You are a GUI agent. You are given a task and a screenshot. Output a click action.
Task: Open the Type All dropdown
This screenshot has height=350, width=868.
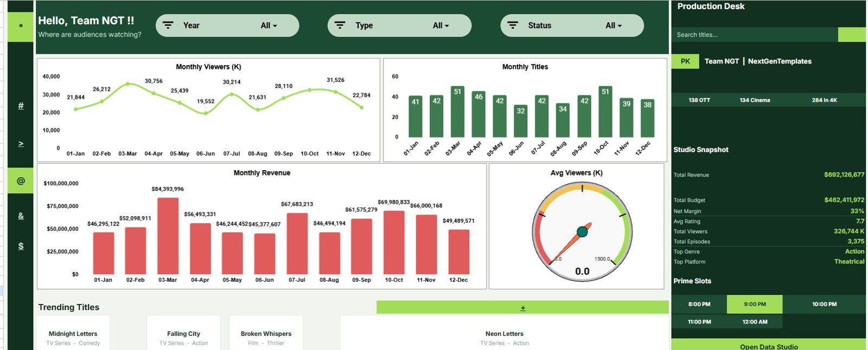tap(441, 25)
